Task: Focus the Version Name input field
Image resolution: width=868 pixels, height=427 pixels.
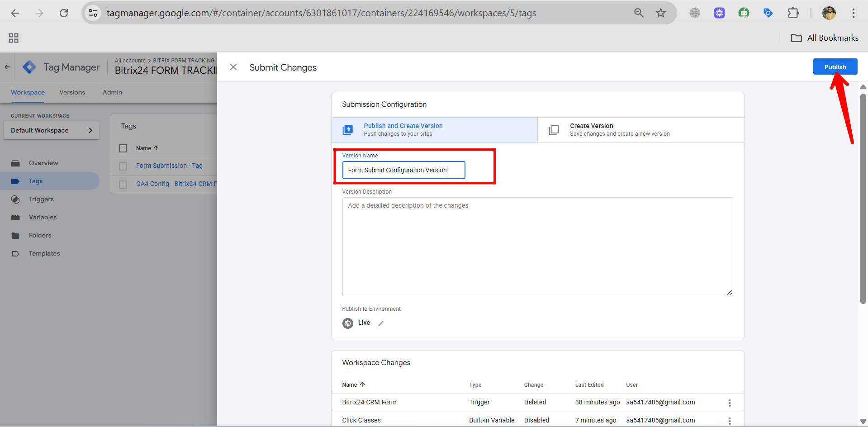Action: click(403, 170)
